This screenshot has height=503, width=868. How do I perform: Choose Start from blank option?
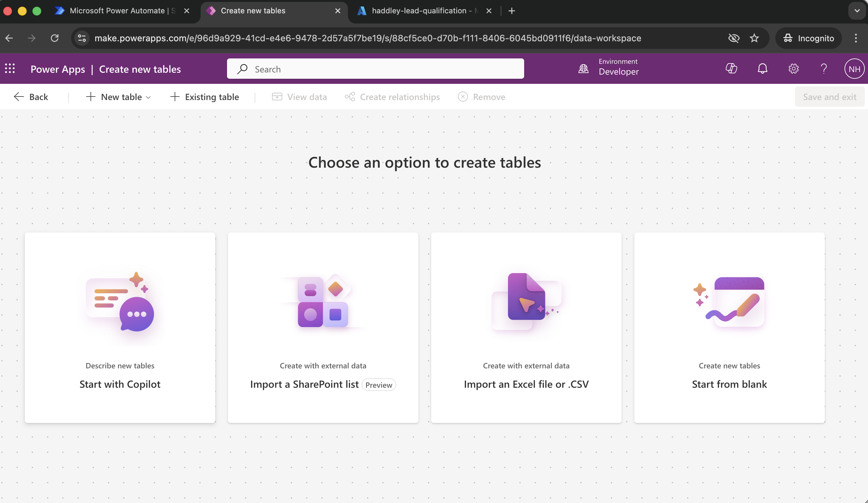click(x=729, y=327)
